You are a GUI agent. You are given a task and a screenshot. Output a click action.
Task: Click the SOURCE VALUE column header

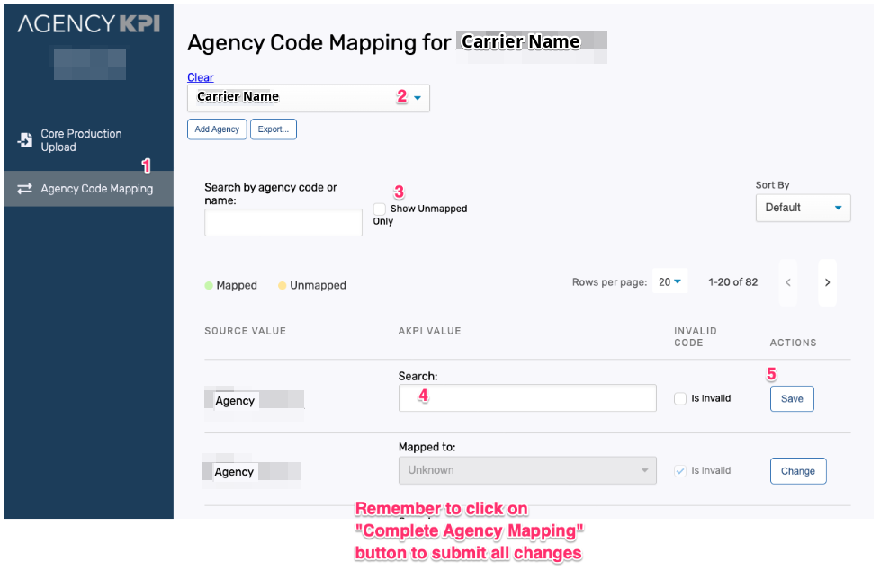pyautogui.click(x=246, y=331)
